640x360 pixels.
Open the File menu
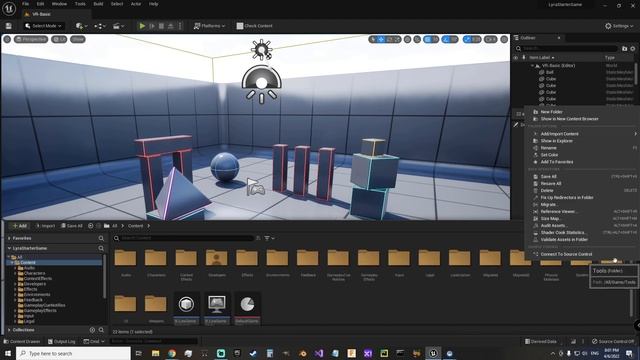pos(25,4)
